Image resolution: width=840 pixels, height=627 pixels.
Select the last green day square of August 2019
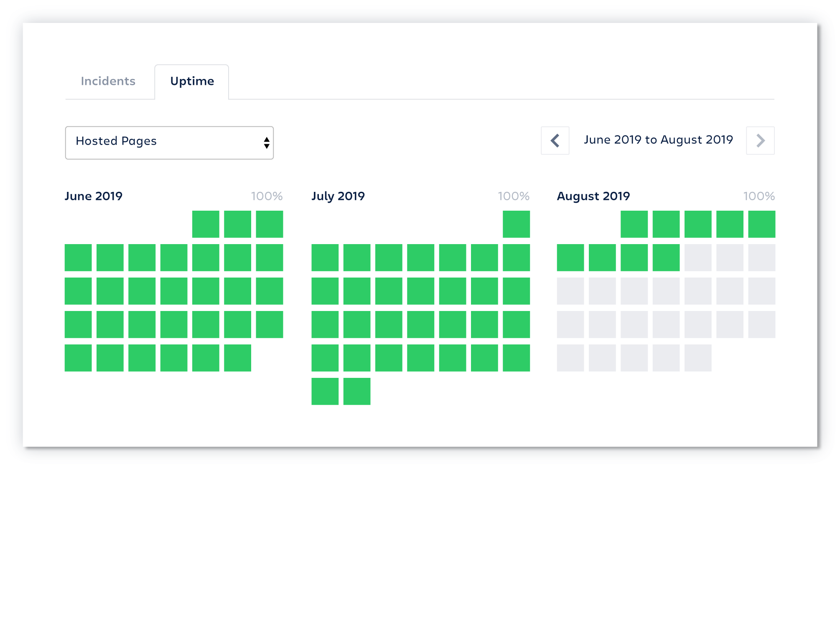(666, 257)
